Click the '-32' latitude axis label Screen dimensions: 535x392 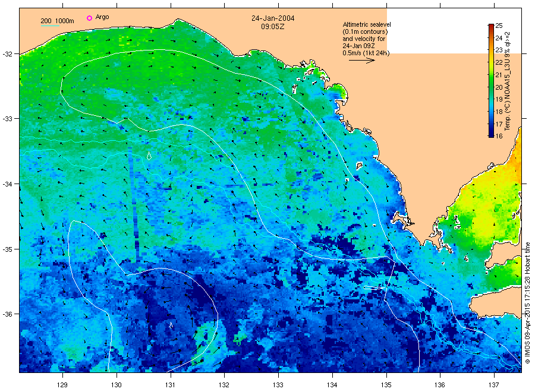tap(7, 54)
